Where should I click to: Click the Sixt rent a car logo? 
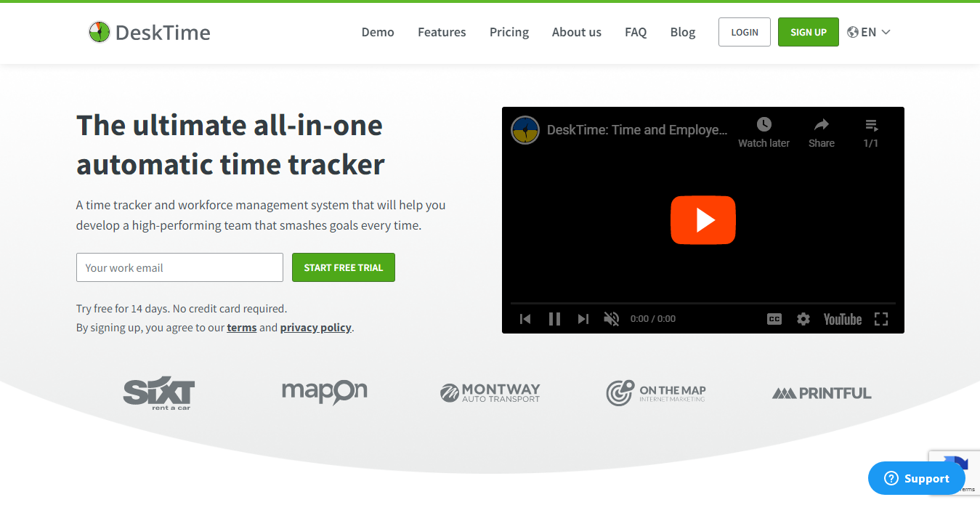pyautogui.click(x=159, y=394)
